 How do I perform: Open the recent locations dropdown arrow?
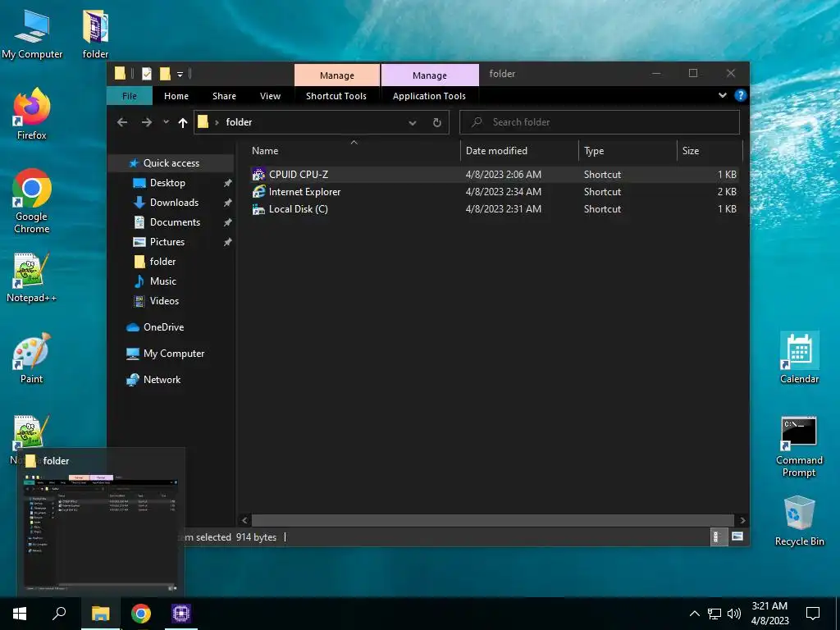point(166,122)
